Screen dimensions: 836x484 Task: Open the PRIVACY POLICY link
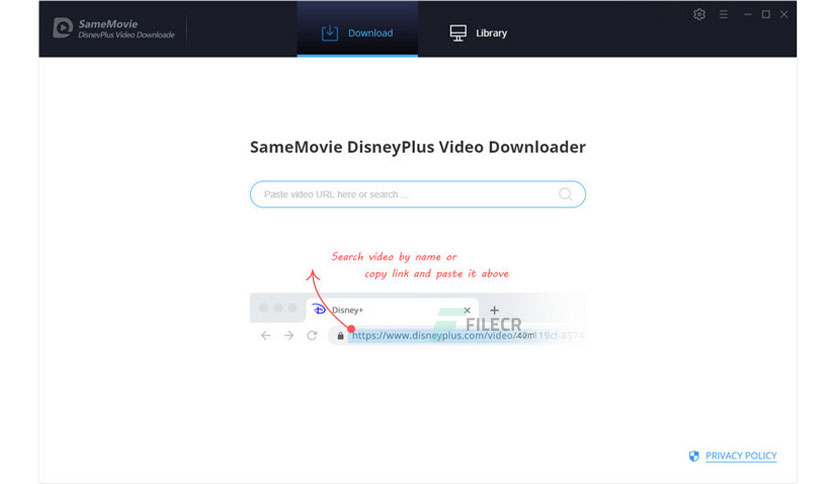pyautogui.click(x=741, y=456)
